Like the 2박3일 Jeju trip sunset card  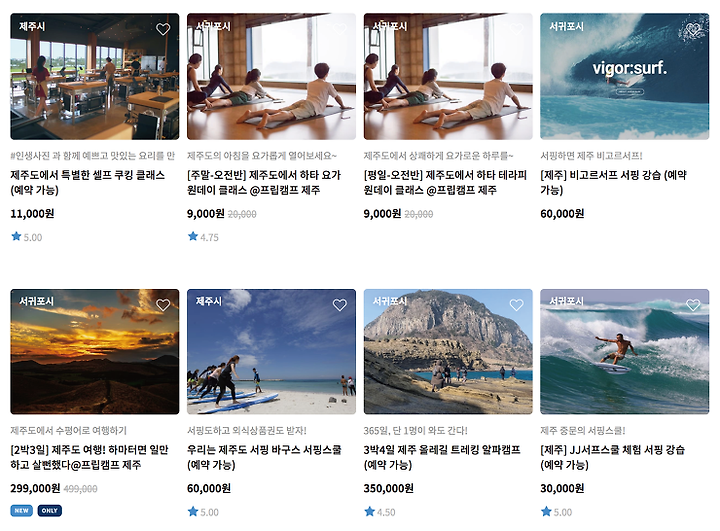[163, 305]
